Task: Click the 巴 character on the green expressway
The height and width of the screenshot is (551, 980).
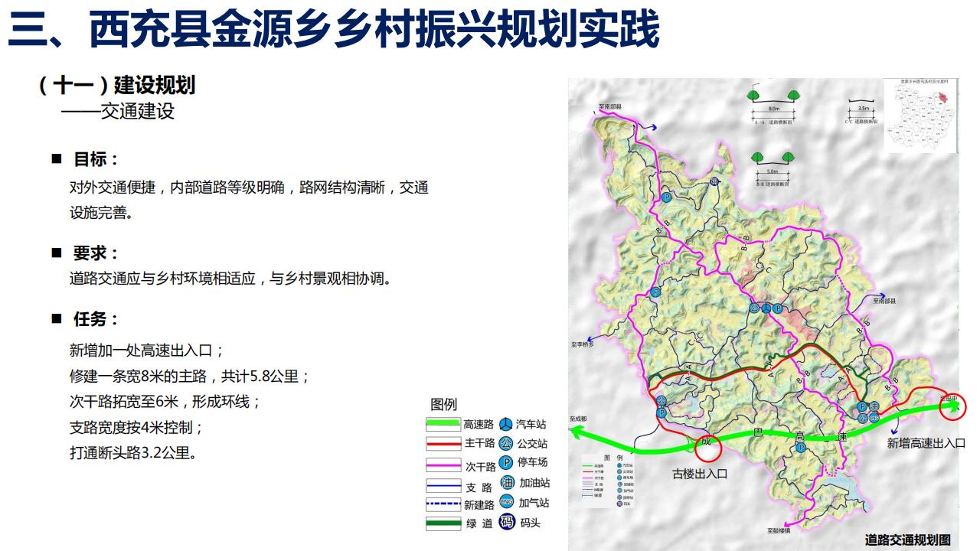Action: (758, 432)
